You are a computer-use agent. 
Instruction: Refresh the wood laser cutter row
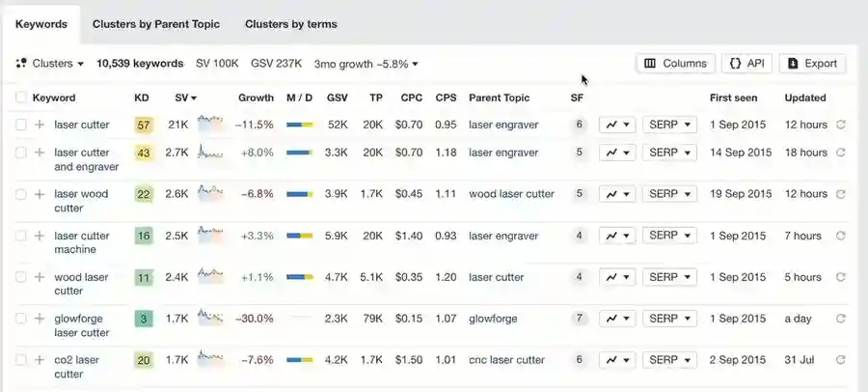pyautogui.click(x=840, y=277)
